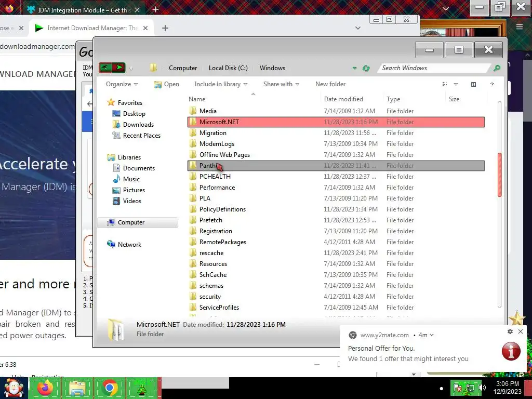532x399 pixels.
Task: Refresh the Windows folder listing
Action: coord(366,68)
